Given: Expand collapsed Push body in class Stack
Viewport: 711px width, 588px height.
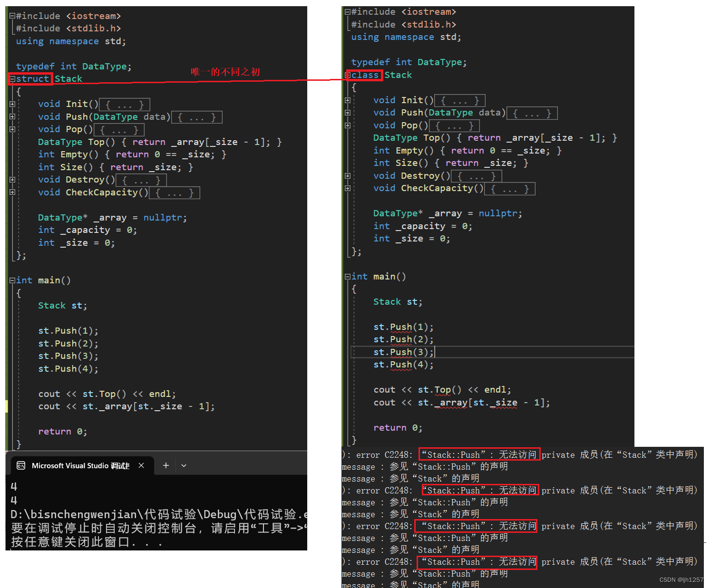Looking at the screenshot, I should pyautogui.click(x=348, y=113).
